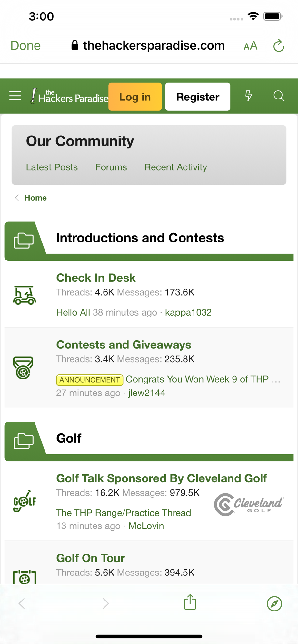This screenshot has height=644, width=298.
Task: Open the share sheet icon in the bottom bar
Action: coord(190,602)
